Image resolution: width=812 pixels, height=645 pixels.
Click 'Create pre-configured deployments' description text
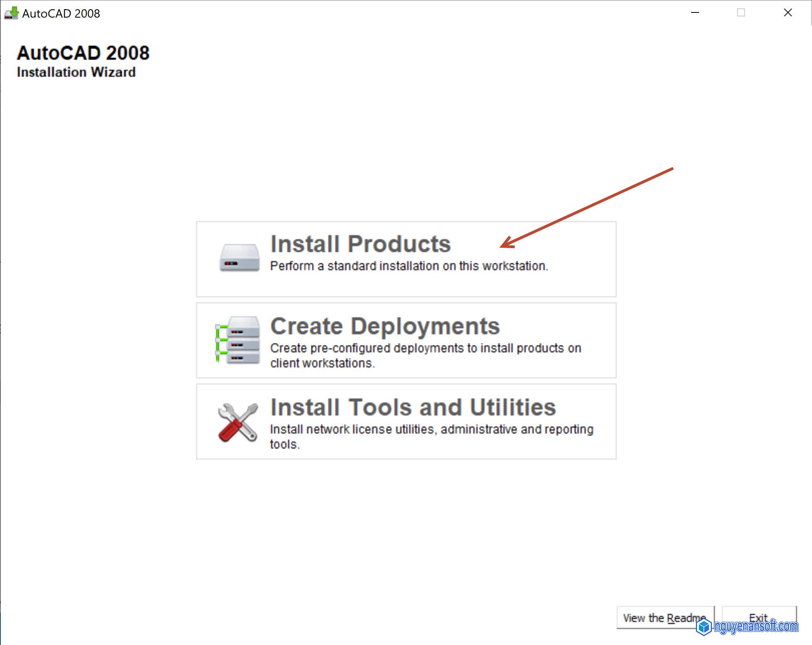click(425, 356)
